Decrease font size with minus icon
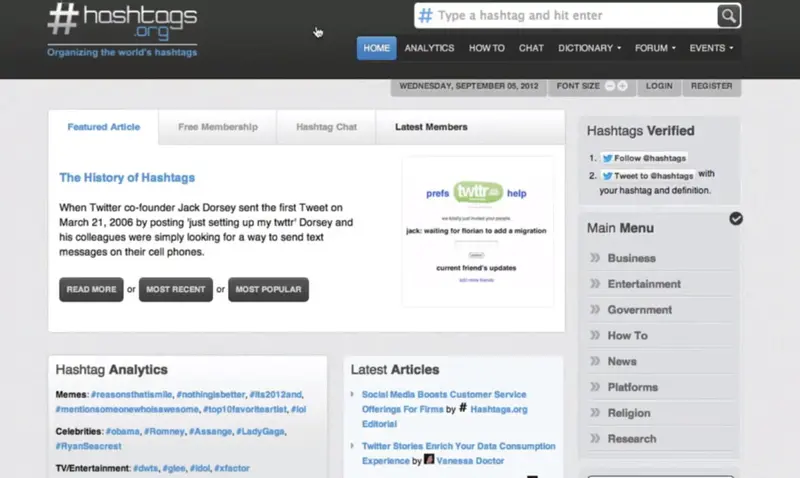This screenshot has width=800, height=478. 608,86
